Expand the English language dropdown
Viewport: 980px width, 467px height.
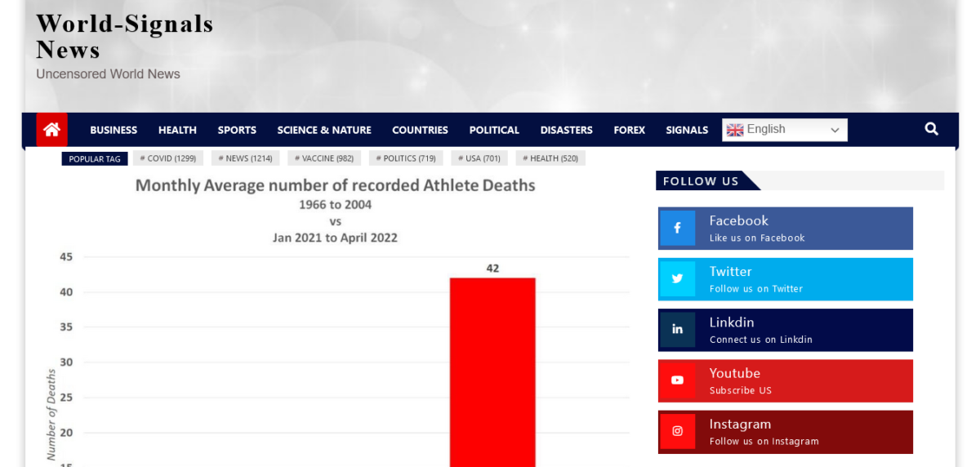pos(835,130)
